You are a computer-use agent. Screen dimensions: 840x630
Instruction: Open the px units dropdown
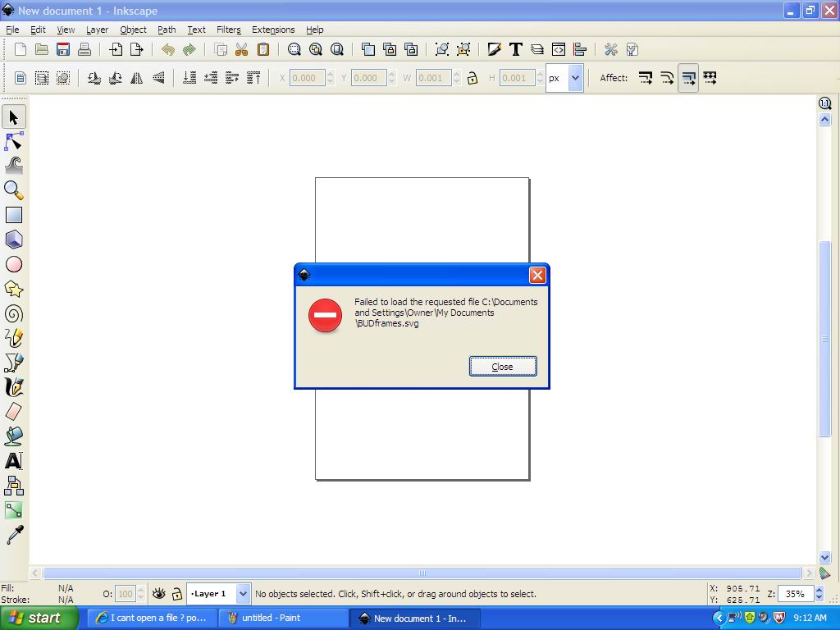(574, 77)
